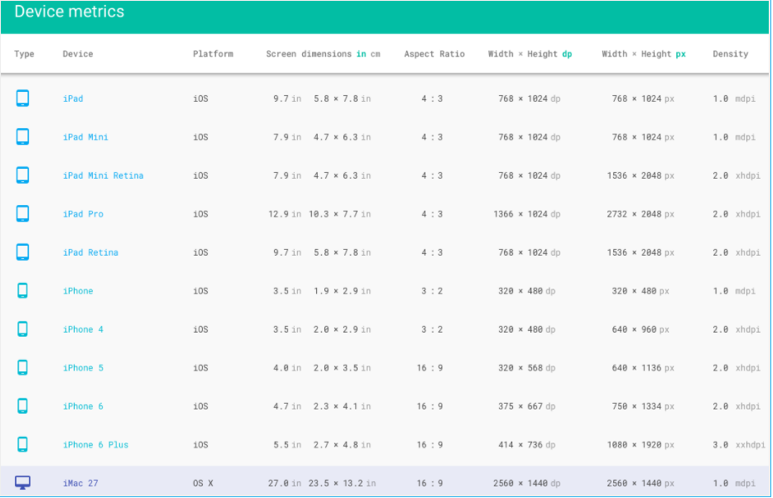773x498 pixels.
Task: Click the phone icon beside iPhone 6 Plus
Action: click(23, 445)
